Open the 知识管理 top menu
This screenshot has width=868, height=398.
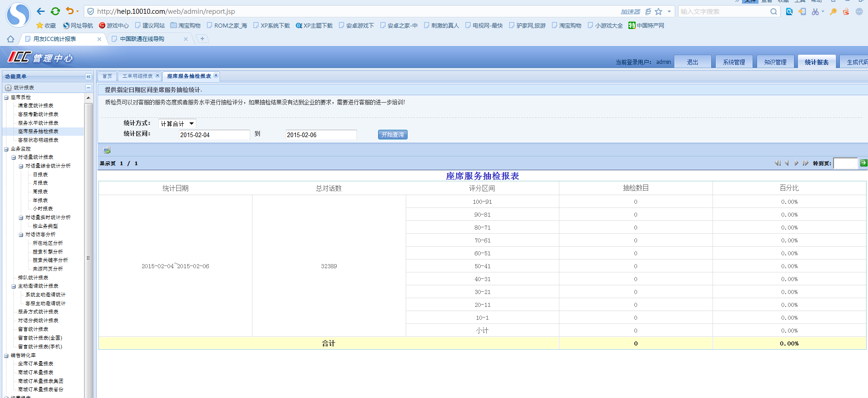[x=776, y=62]
